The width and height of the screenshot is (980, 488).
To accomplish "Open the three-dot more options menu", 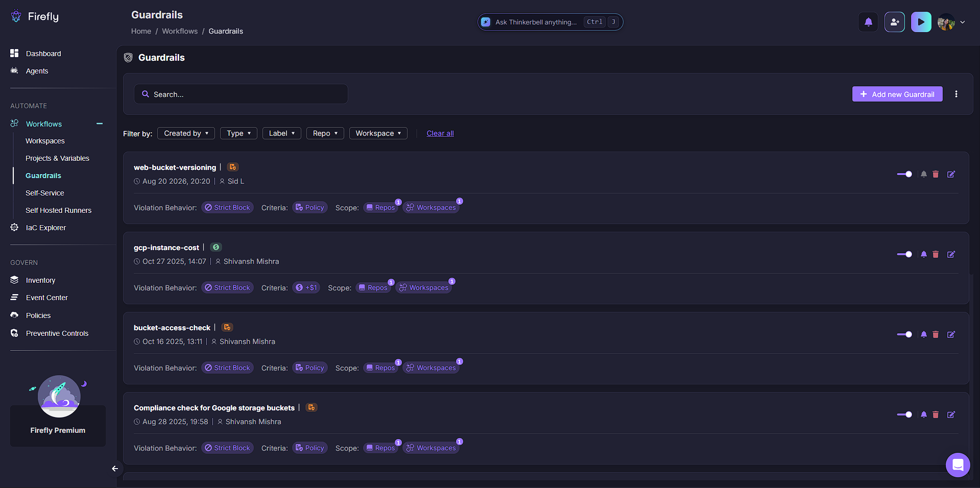I will click(x=956, y=94).
